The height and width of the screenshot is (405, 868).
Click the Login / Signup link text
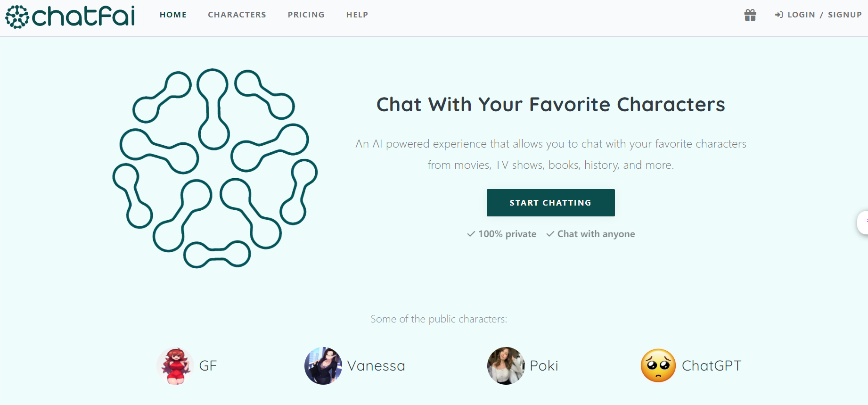pyautogui.click(x=824, y=15)
